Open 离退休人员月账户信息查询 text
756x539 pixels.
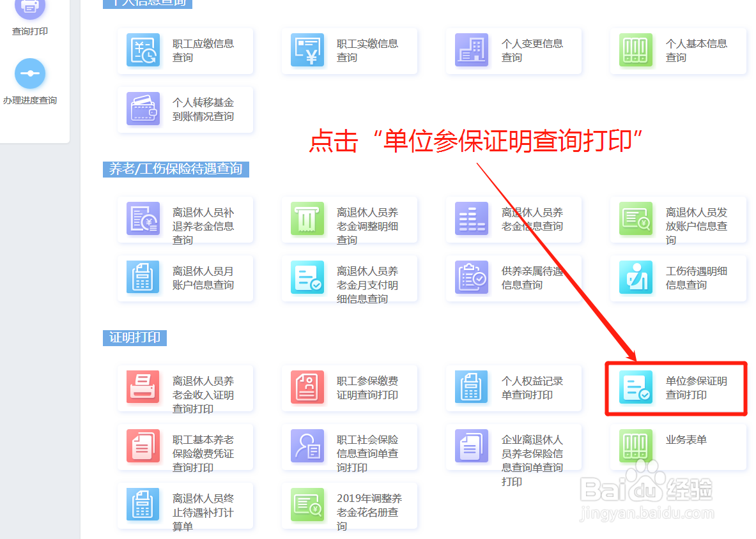203,278
